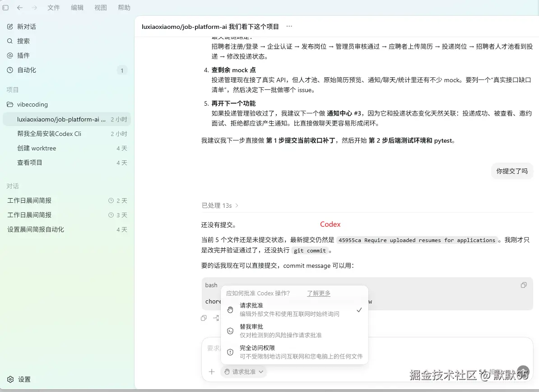Click the 45955ca commit code snippet

417,240
